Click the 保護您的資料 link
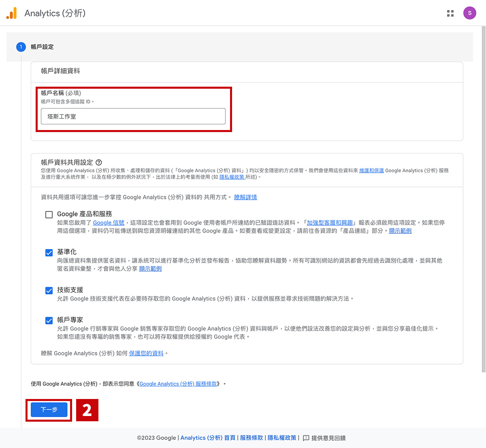The image size is (486, 448). tap(146, 353)
